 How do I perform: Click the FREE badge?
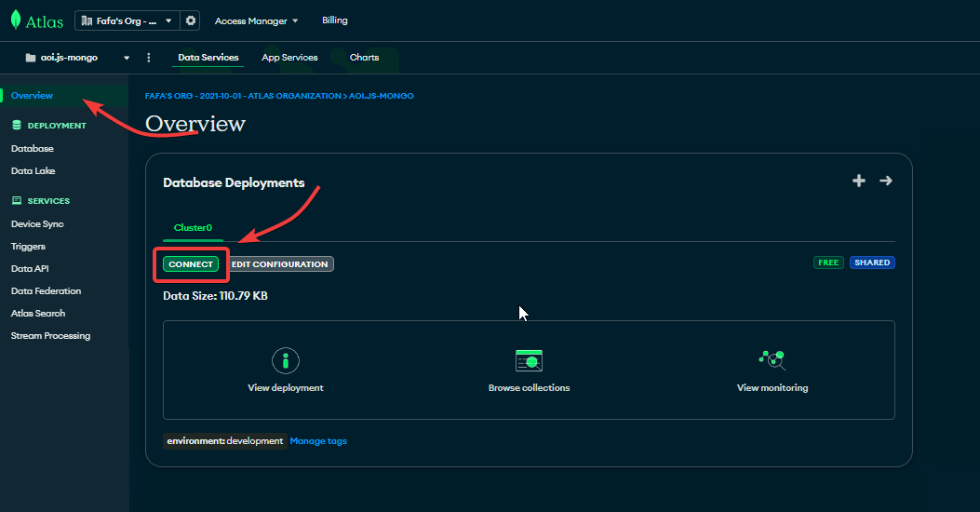(828, 263)
